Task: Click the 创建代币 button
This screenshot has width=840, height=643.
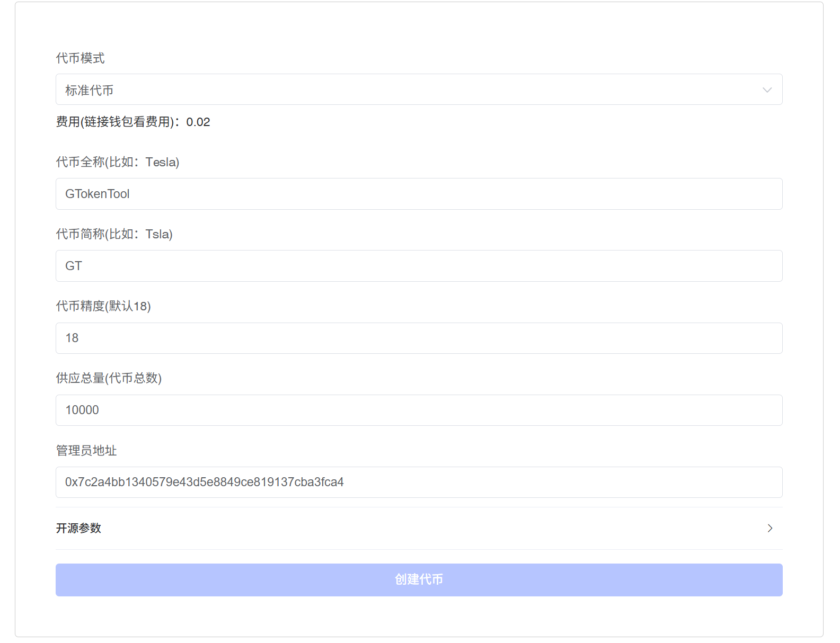Action: [419, 580]
